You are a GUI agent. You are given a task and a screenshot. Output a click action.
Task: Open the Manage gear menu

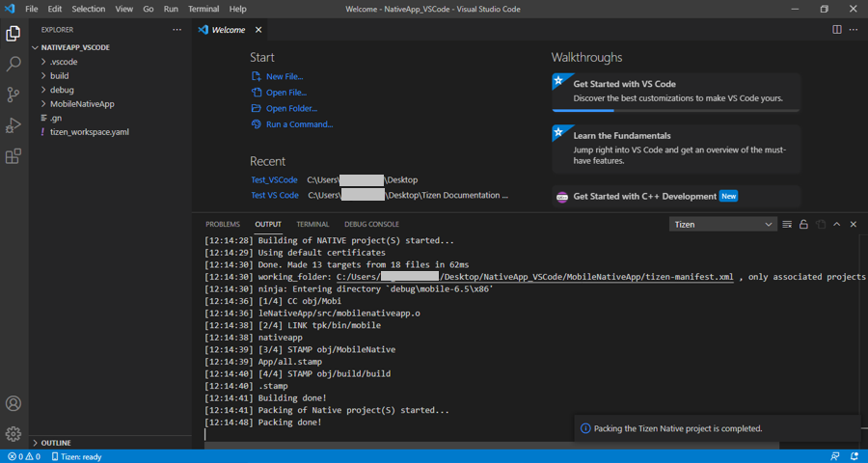14,434
